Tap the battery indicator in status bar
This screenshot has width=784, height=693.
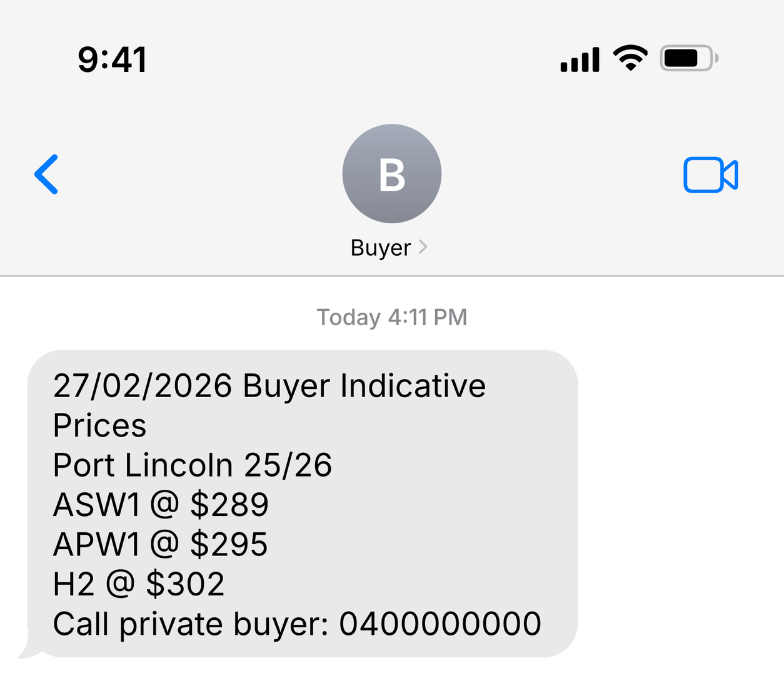point(688,58)
